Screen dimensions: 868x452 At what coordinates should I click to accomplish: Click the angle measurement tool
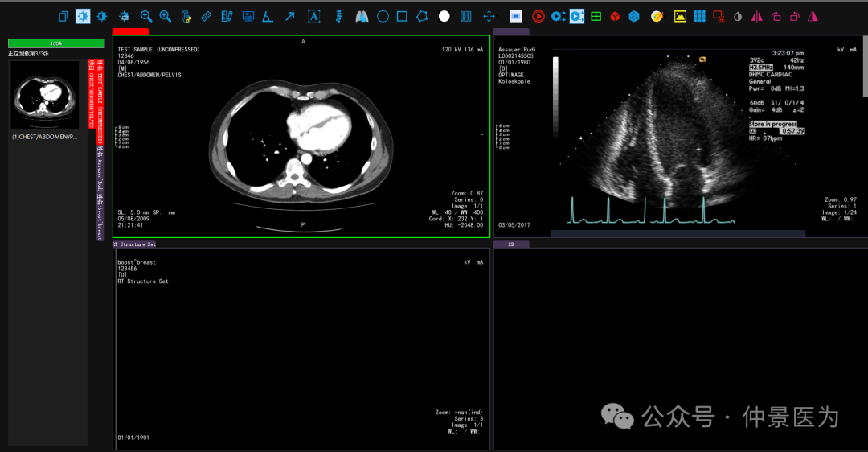click(x=268, y=16)
